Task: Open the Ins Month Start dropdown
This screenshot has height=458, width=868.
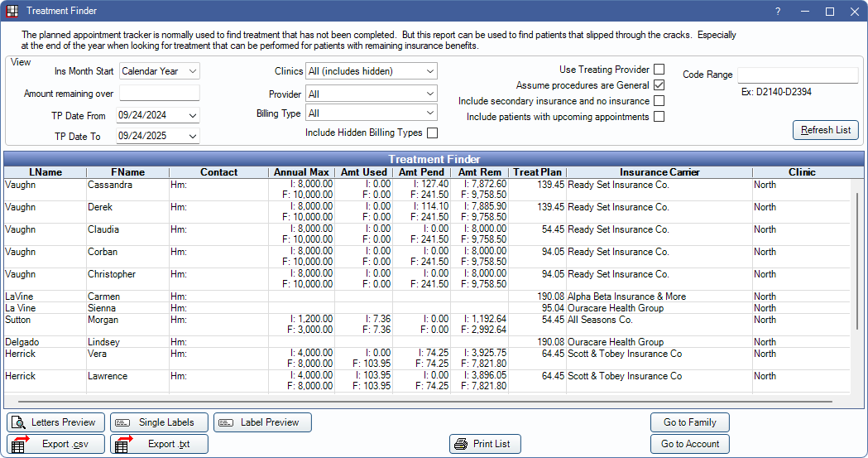Action: (x=160, y=71)
